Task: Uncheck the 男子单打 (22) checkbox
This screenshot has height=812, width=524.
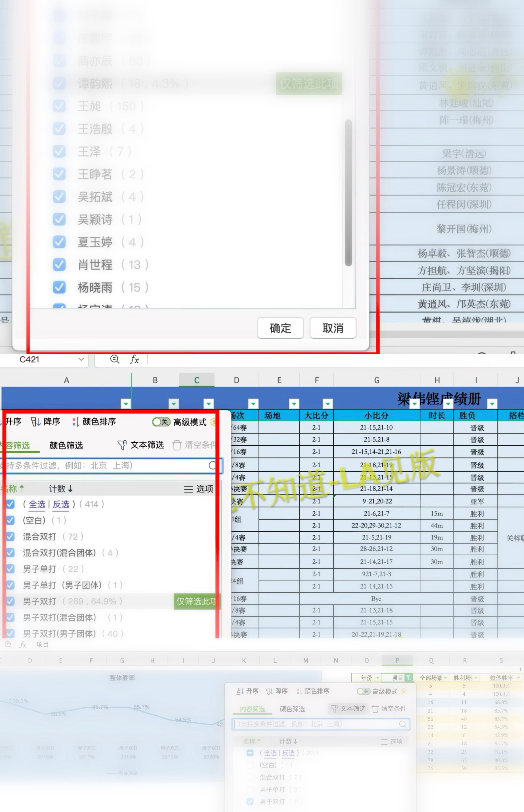Action: 11,569
